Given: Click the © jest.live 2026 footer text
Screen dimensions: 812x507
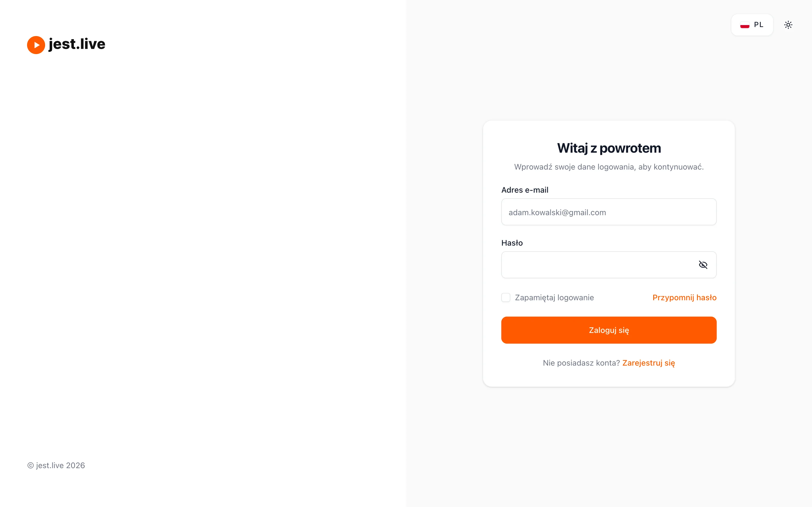Looking at the screenshot, I should [x=56, y=465].
